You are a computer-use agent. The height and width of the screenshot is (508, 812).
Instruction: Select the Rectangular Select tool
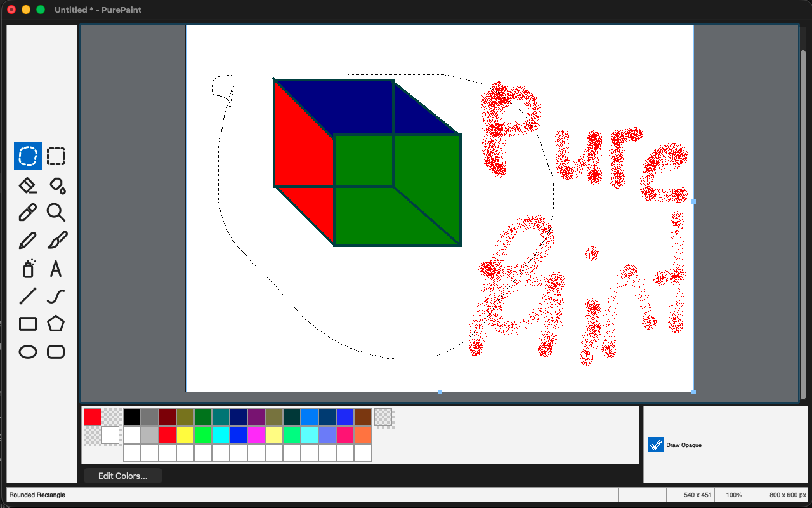(56, 156)
